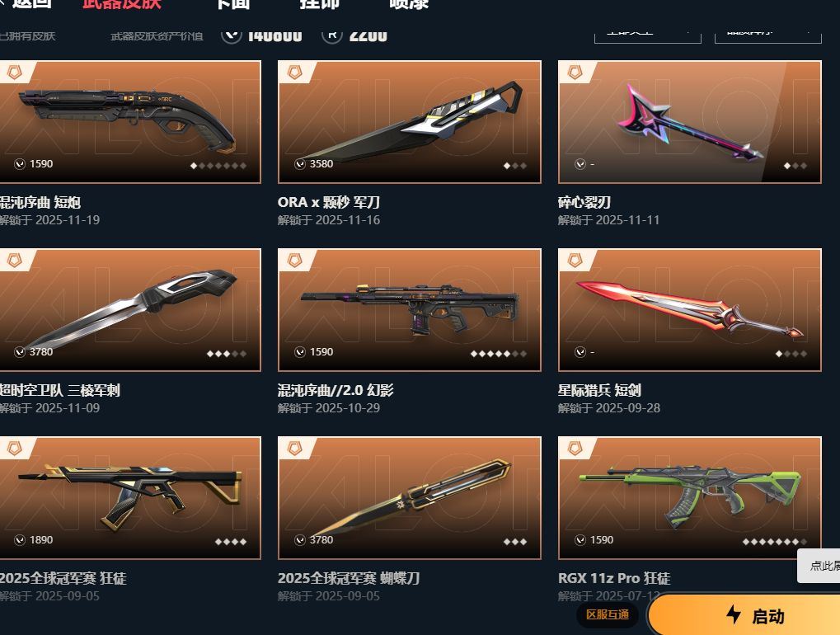Click the 区服互通 badge

608,614
